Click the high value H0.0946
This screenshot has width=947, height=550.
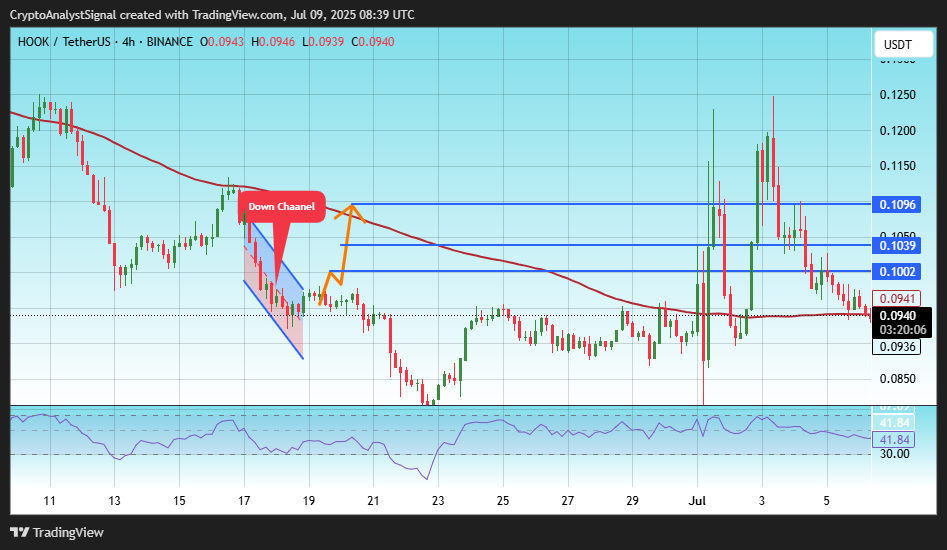click(273, 42)
